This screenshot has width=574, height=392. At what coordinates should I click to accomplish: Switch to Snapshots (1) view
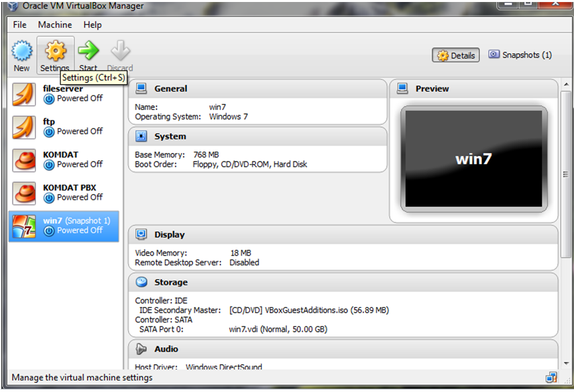(520, 55)
